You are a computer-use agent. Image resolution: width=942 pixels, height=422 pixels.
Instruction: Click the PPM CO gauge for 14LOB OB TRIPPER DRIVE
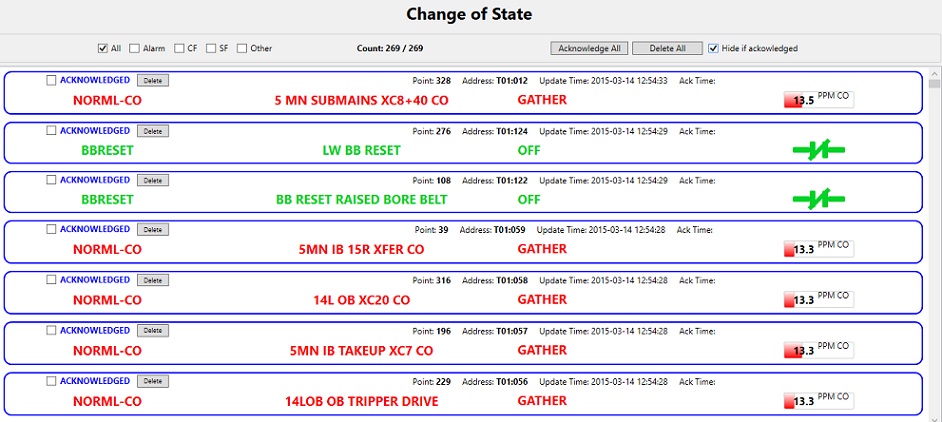[x=819, y=400]
